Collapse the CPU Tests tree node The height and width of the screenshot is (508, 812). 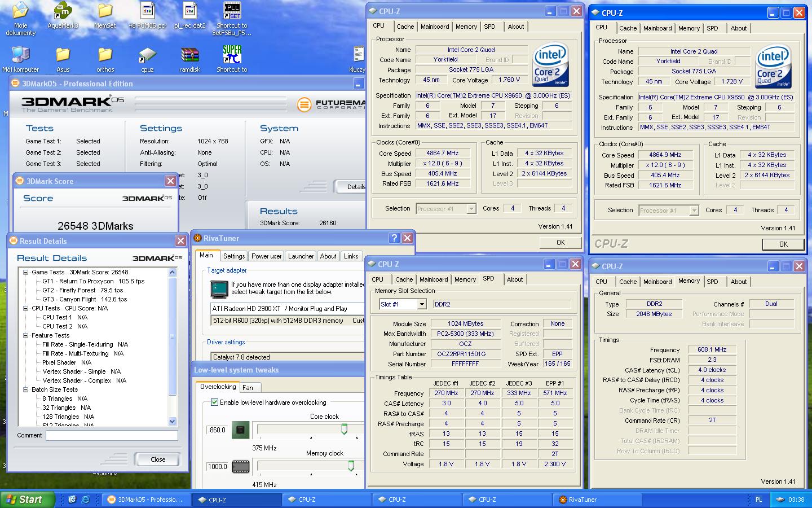click(26, 308)
